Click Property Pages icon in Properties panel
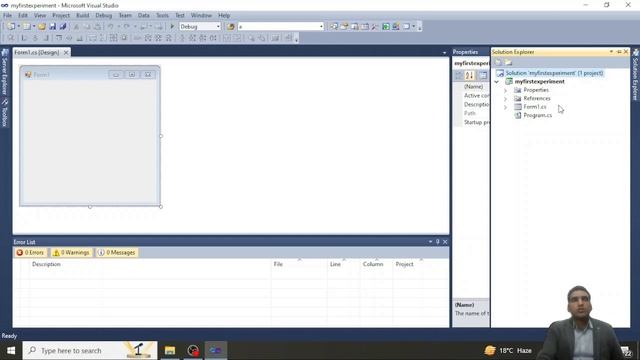This screenshot has height=360, width=640. point(483,76)
